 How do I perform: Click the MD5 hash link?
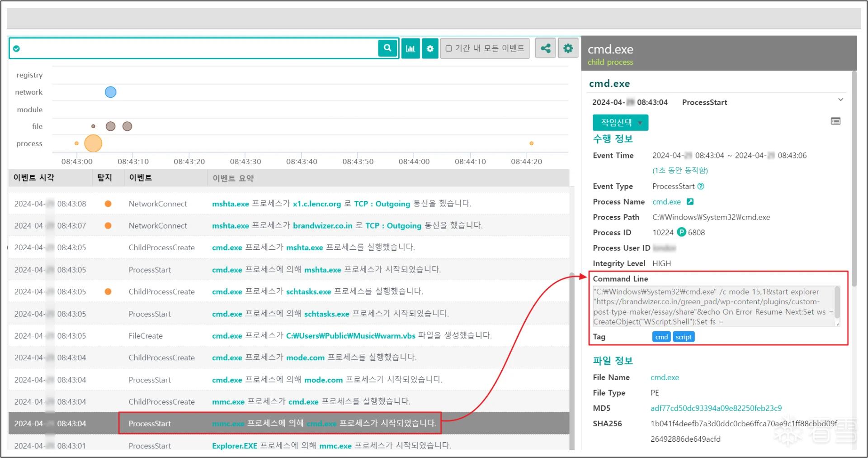(716, 408)
